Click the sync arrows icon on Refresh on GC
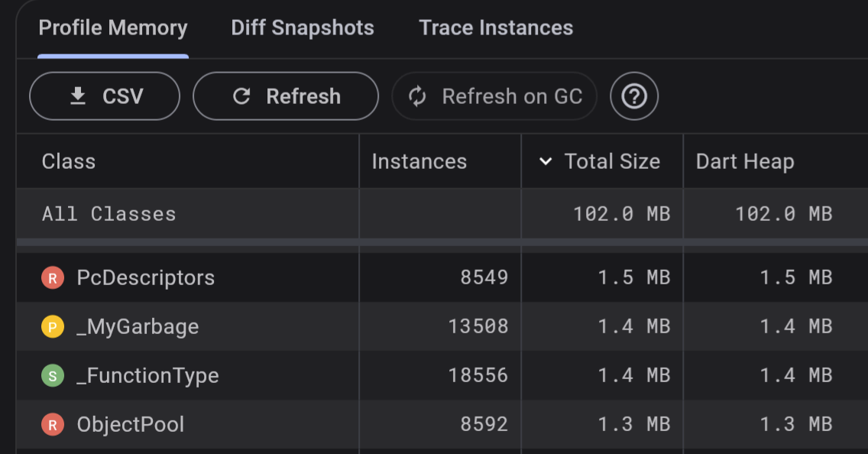This screenshot has width=868, height=454. pyautogui.click(x=417, y=97)
